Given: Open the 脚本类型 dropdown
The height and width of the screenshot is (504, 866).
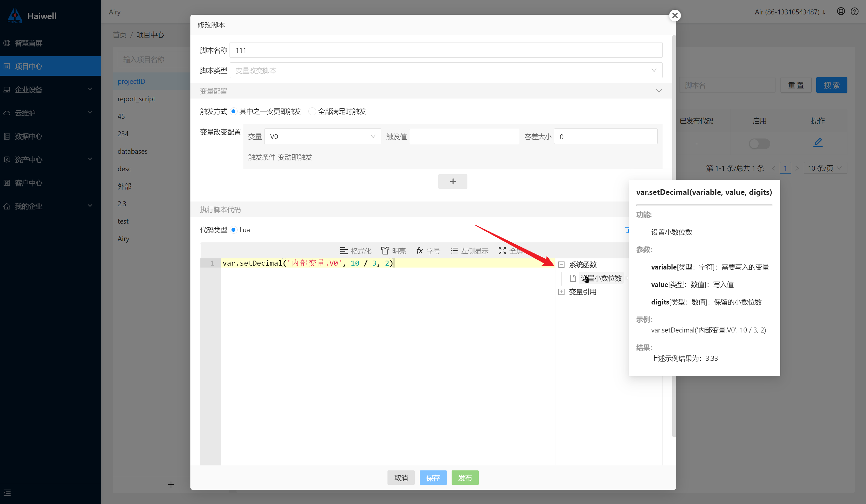Looking at the screenshot, I should [x=446, y=70].
